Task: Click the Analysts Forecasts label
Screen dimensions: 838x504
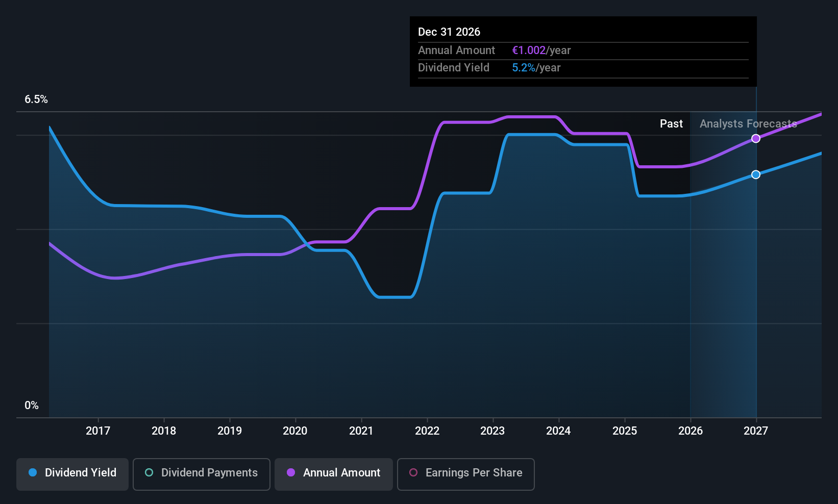Action: [x=748, y=124]
